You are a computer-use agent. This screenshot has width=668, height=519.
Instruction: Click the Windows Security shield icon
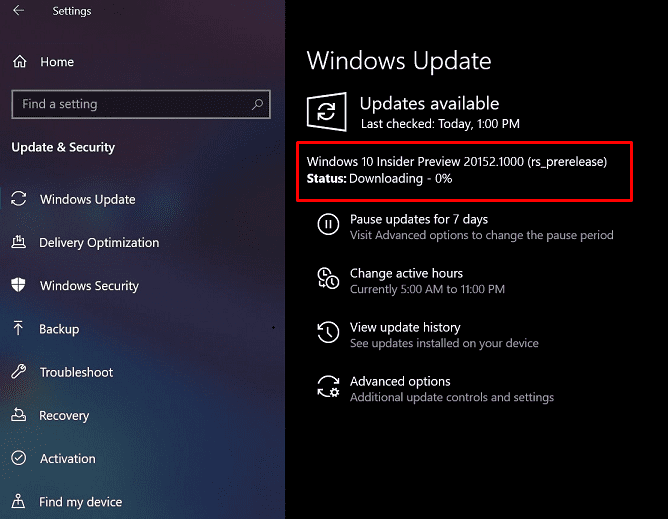[x=18, y=285]
